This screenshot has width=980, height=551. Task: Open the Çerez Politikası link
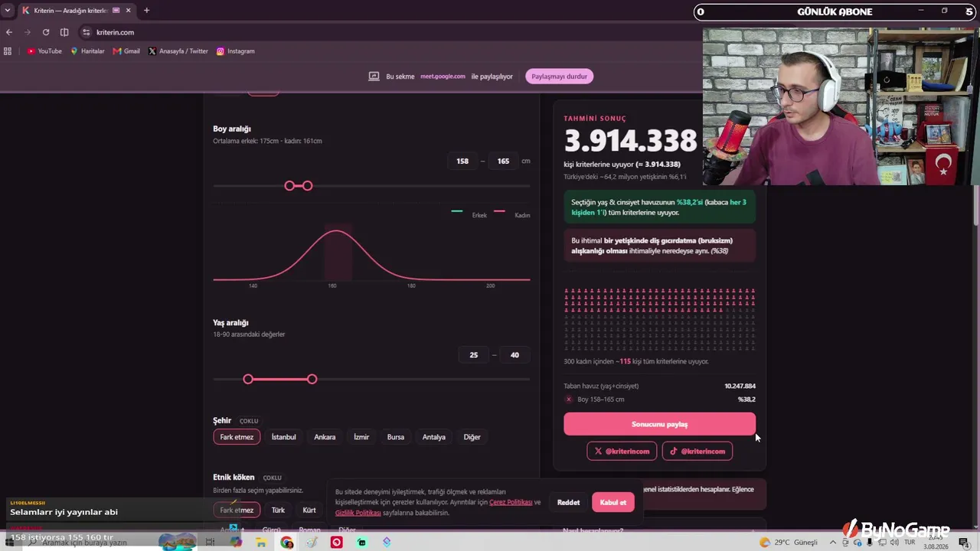pos(511,503)
